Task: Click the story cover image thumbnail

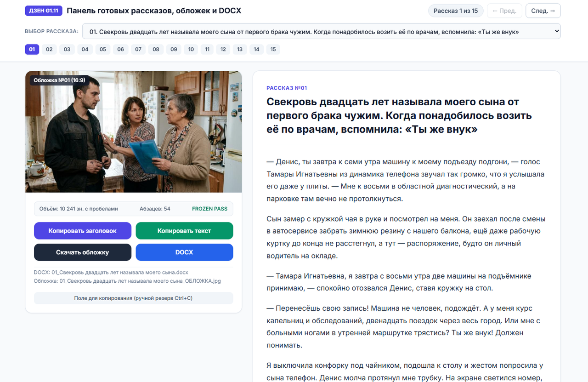Action: tap(134, 132)
